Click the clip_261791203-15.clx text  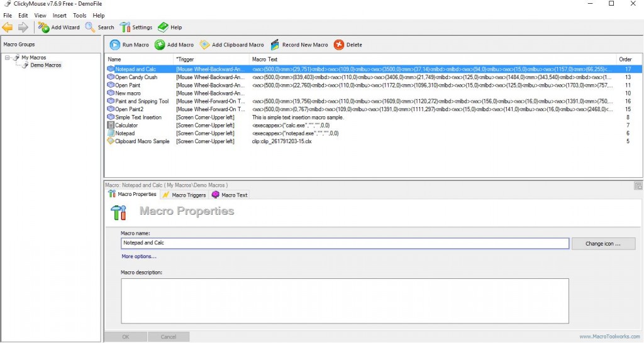pyautogui.click(x=282, y=141)
